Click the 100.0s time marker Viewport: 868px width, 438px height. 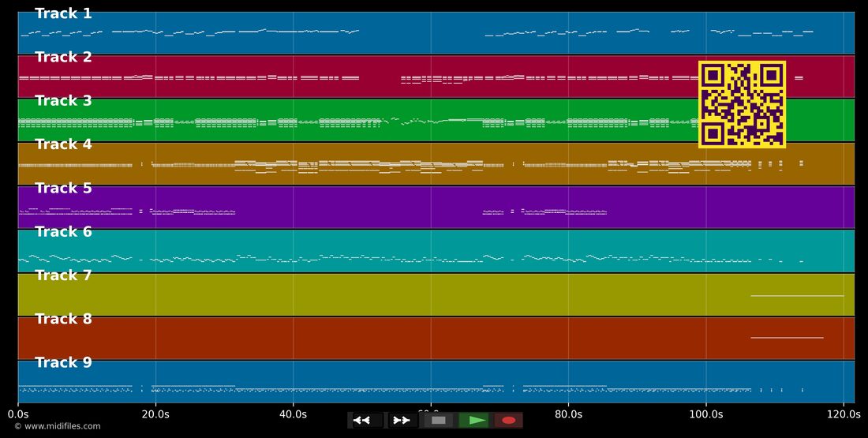point(705,414)
